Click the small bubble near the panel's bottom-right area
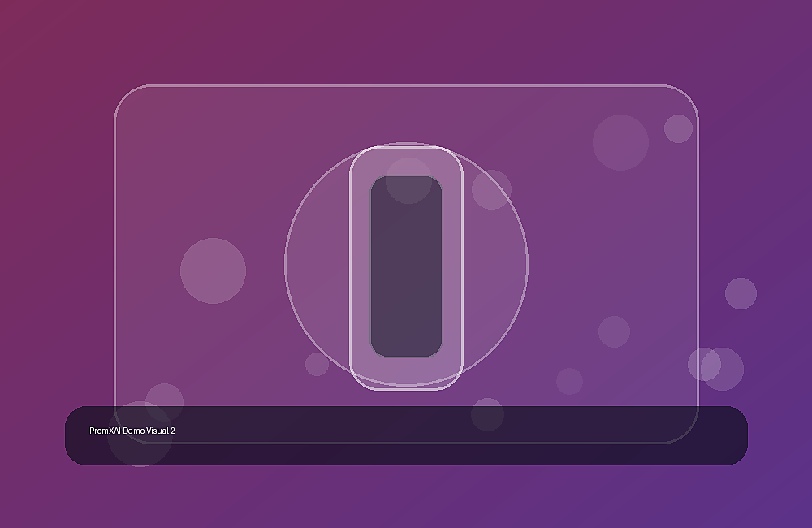 570,381
